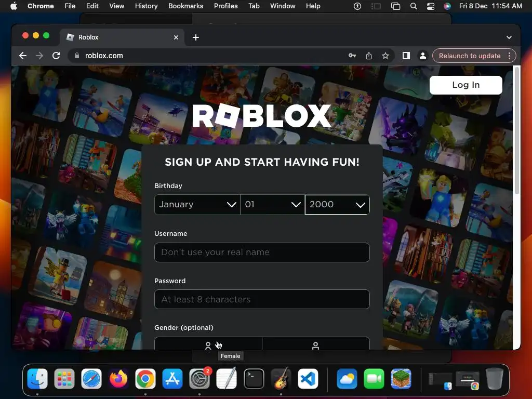The width and height of the screenshot is (532, 399).
Task: Focus the Password input field
Action: [262, 299]
